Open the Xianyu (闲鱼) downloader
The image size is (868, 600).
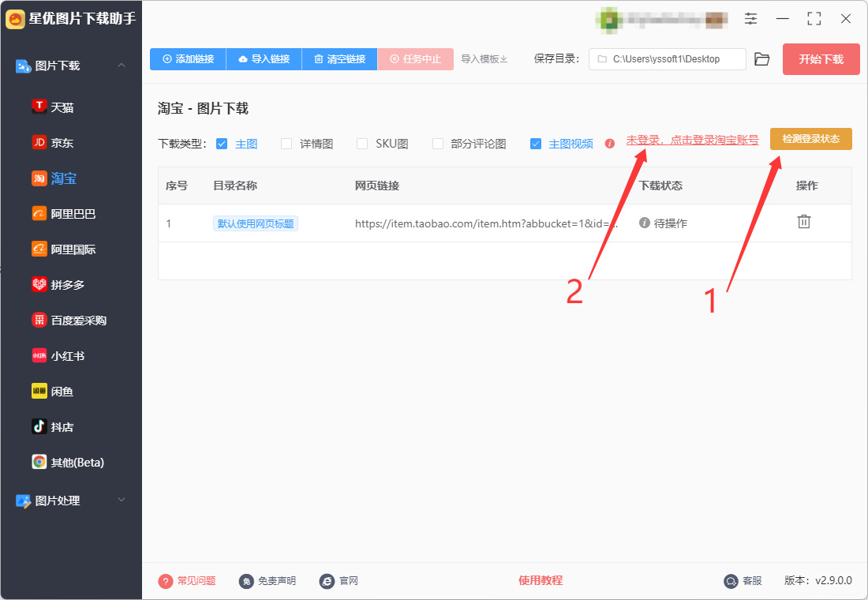pyautogui.click(x=53, y=391)
